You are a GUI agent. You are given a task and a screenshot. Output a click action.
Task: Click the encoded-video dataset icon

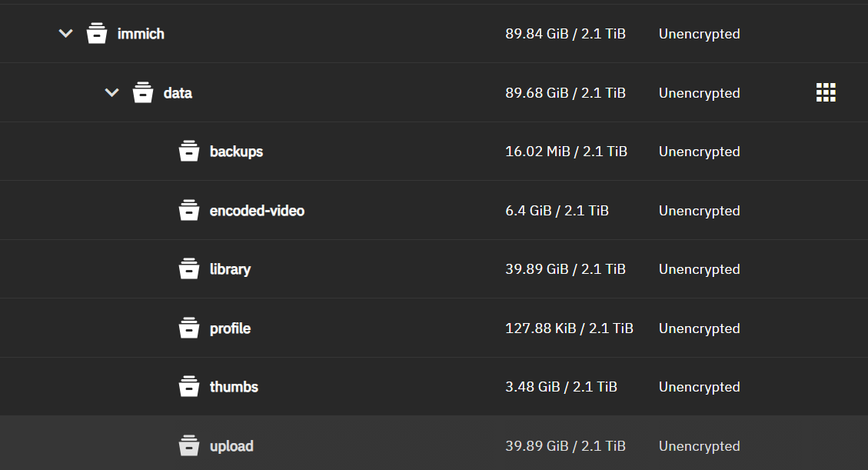pyautogui.click(x=189, y=210)
